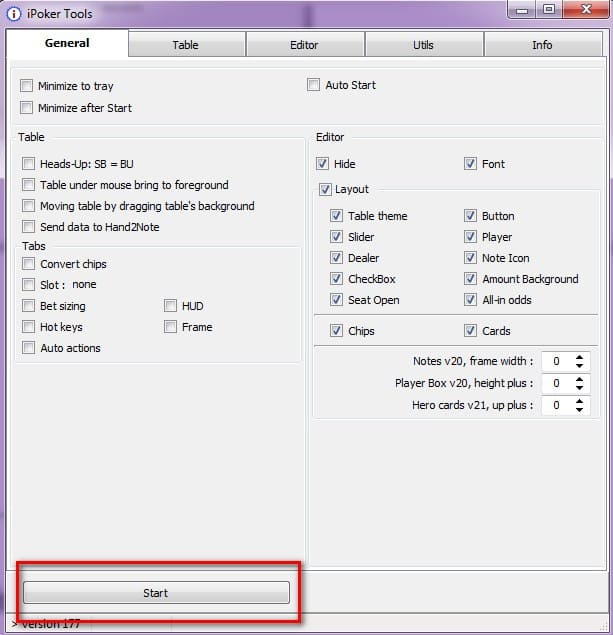The image size is (613, 635).
Task: Enable Minimize to tray
Action: click(x=27, y=86)
